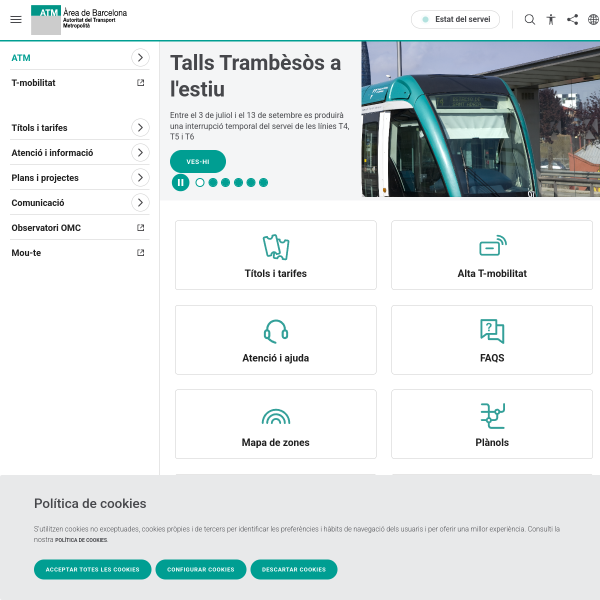
Task: Accept all cookies with Acceptar totes les cookies
Action: point(93,569)
